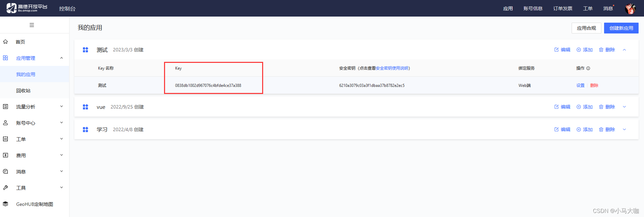Edit the vue application
The height and width of the screenshot is (217, 644).
coord(562,107)
